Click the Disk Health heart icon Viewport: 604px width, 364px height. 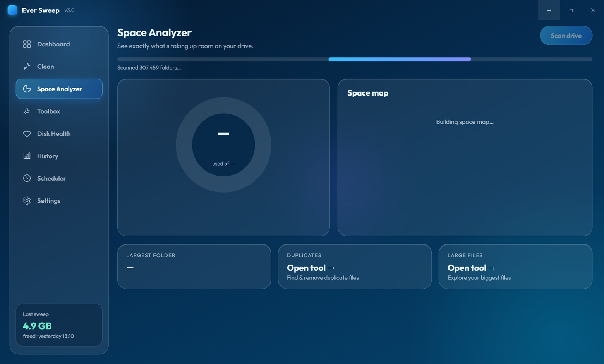pos(27,134)
